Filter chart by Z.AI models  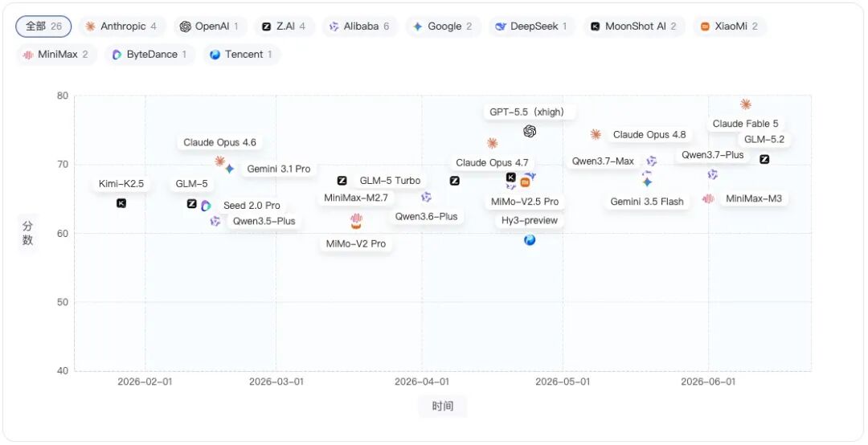[x=284, y=26]
